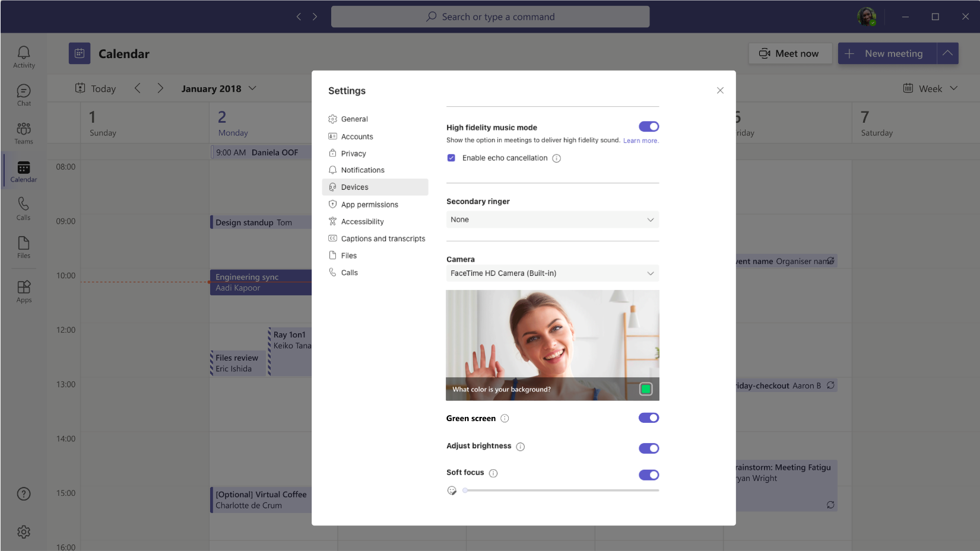Open the Teams icon
This screenshot has width=980, height=551.
point(23,132)
